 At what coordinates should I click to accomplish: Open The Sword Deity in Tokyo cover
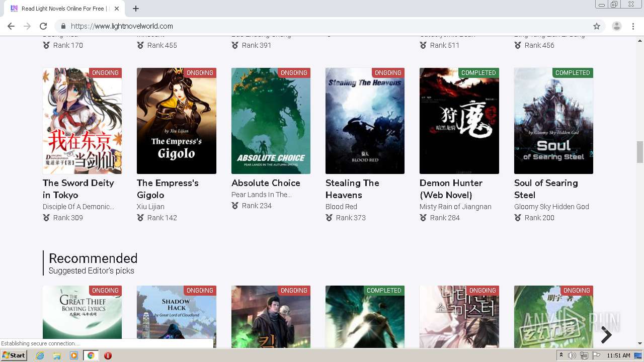82,121
